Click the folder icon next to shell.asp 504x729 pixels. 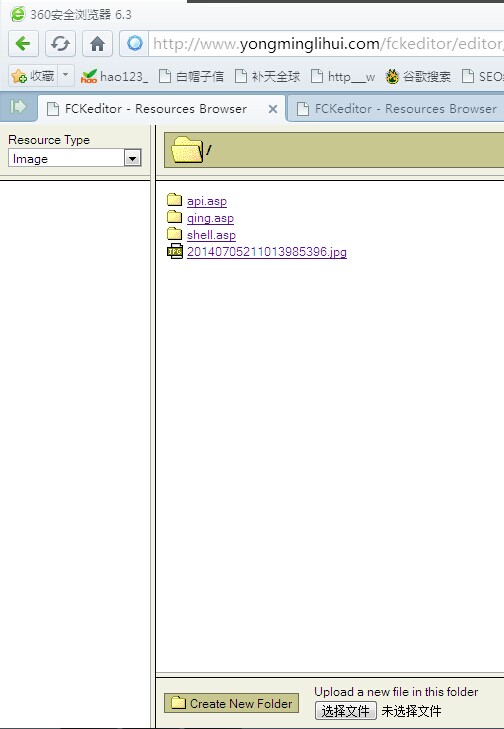point(174,233)
